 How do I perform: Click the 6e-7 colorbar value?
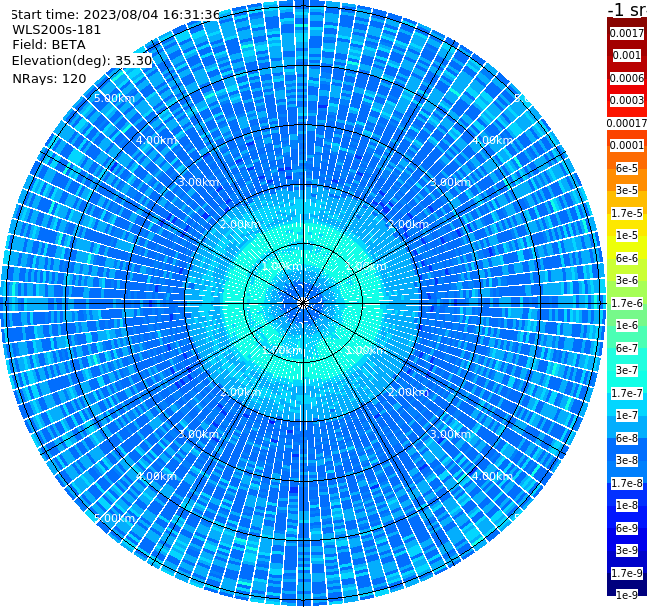[x=627, y=348]
